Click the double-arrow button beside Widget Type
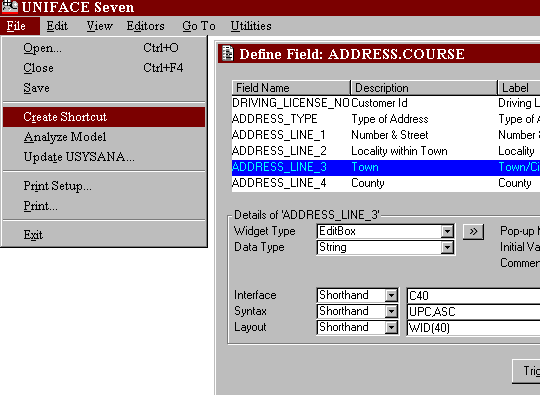The height and width of the screenshot is (395, 540). click(x=474, y=231)
